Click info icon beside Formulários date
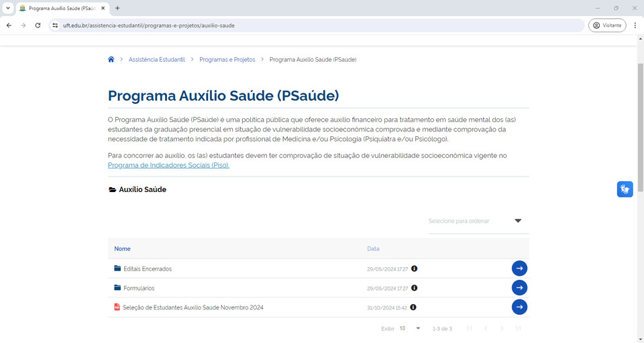The image size is (644, 343). [414, 288]
